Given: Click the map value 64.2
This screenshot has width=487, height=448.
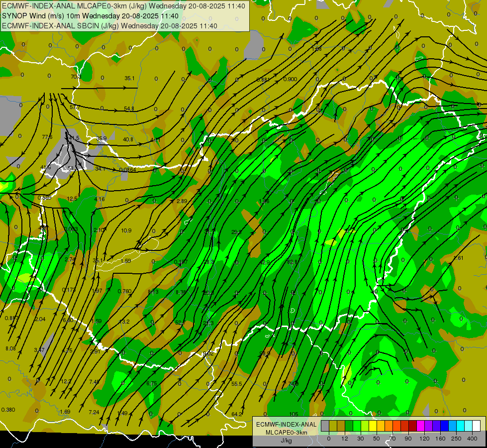Looking at the screenshot, I should [237, 414].
